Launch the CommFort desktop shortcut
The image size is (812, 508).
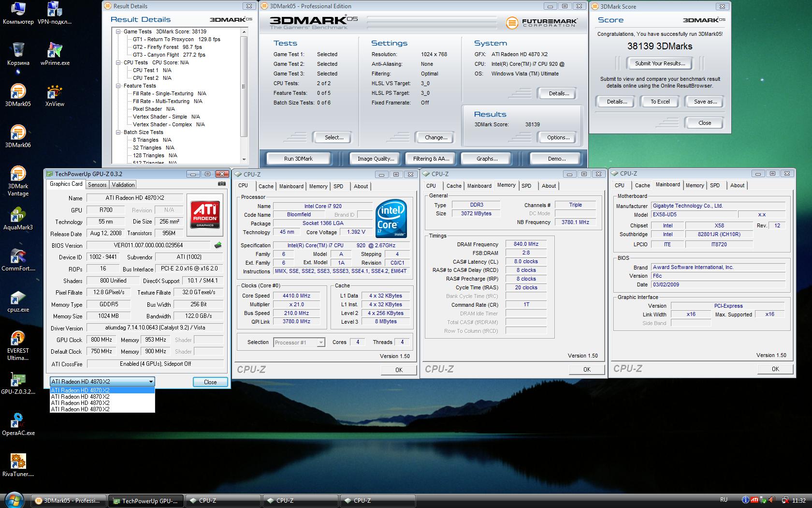tap(18, 260)
